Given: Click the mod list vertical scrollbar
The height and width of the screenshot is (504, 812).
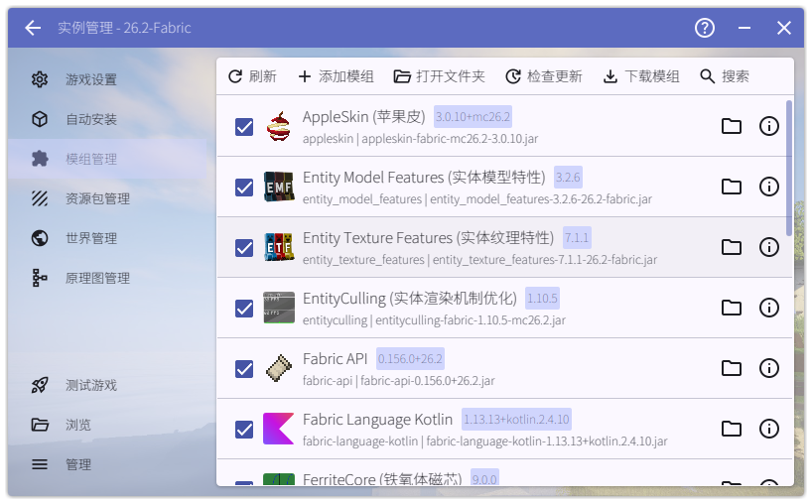Looking at the screenshot, I should 789,169.
